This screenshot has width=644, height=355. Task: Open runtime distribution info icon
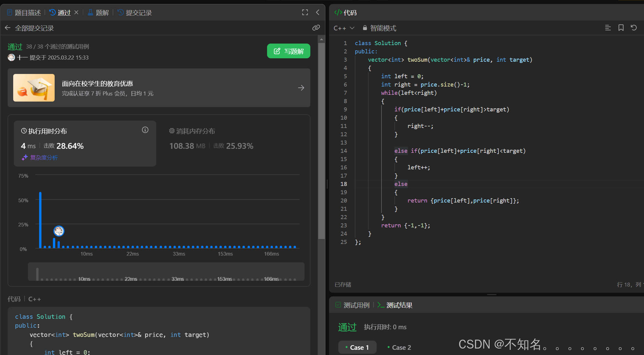click(145, 130)
